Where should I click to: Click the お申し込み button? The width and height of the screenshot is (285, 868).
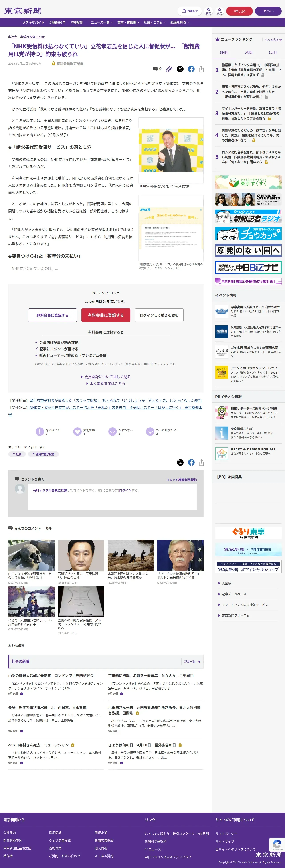tap(239, 11)
